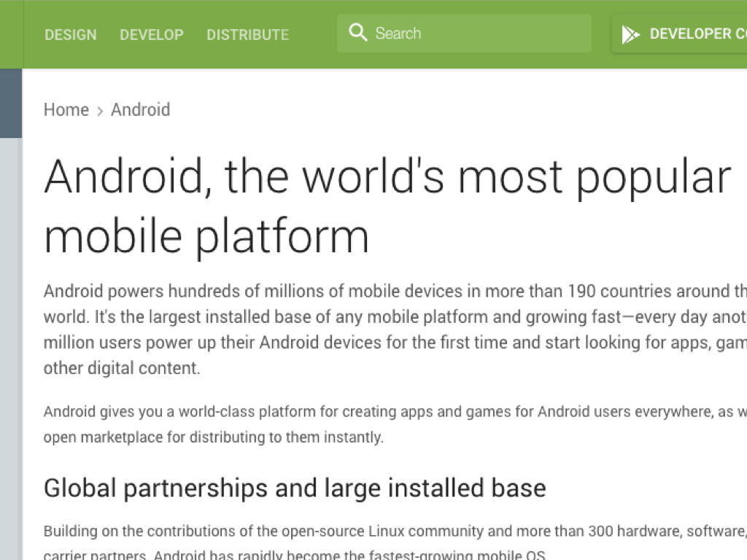This screenshot has width=747, height=560.
Task: Open the DISTRIBUTE navigation tab
Action: [x=248, y=35]
